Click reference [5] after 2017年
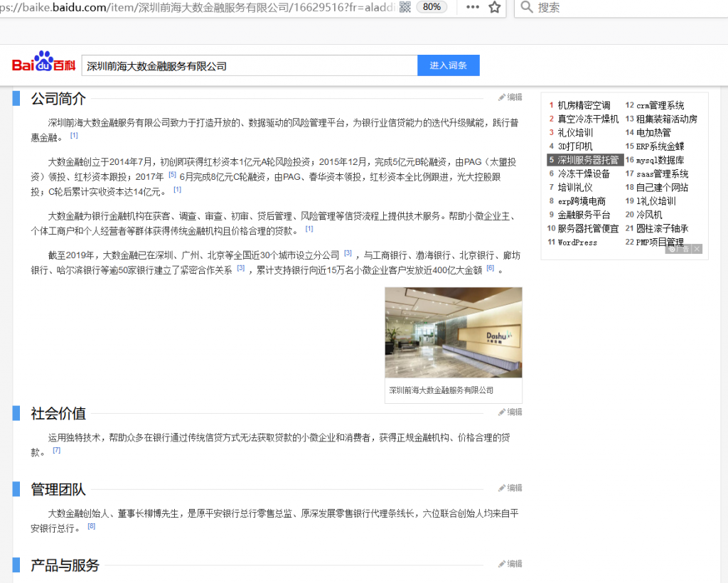Image resolution: width=728 pixels, height=583 pixels. coord(172,175)
